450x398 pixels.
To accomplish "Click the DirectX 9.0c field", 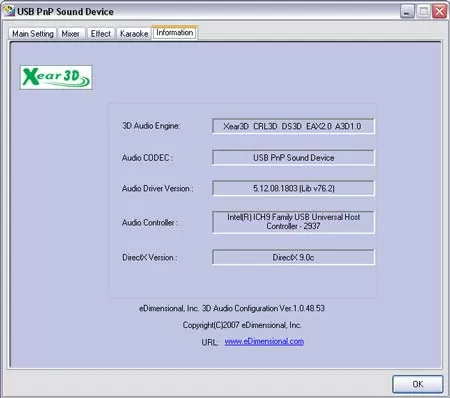I will point(293,257).
